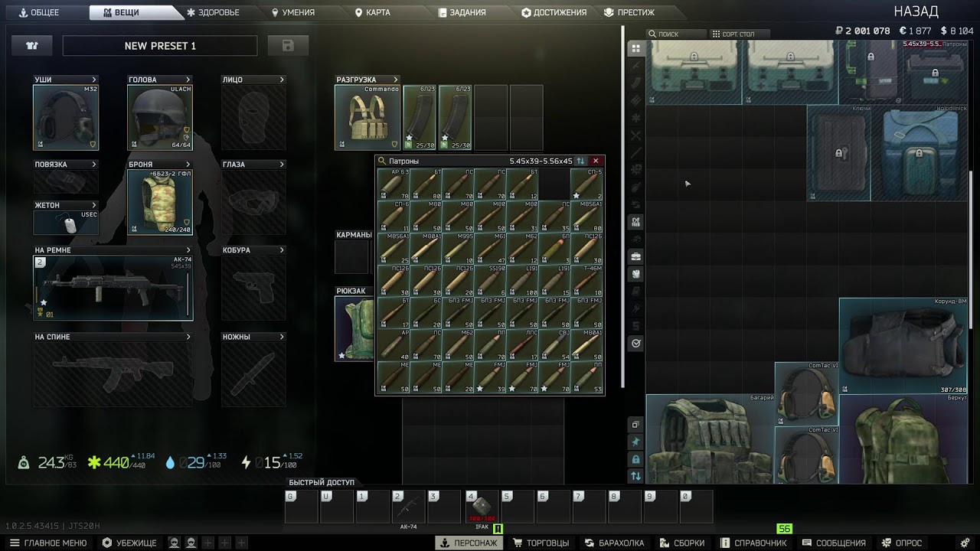Select the Корунд-ВМ armor in stash
The image size is (980, 551).
coord(903,346)
